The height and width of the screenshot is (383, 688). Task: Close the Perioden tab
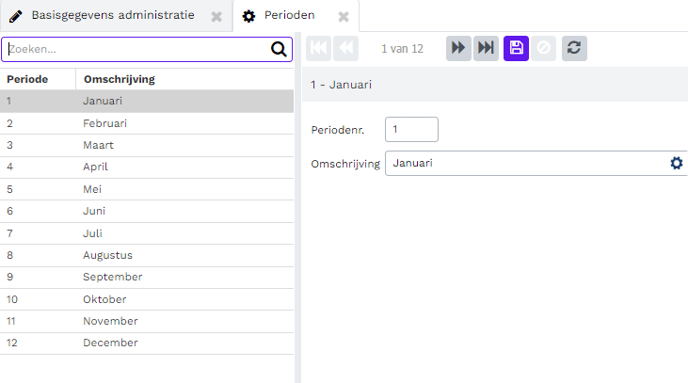coord(344,17)
